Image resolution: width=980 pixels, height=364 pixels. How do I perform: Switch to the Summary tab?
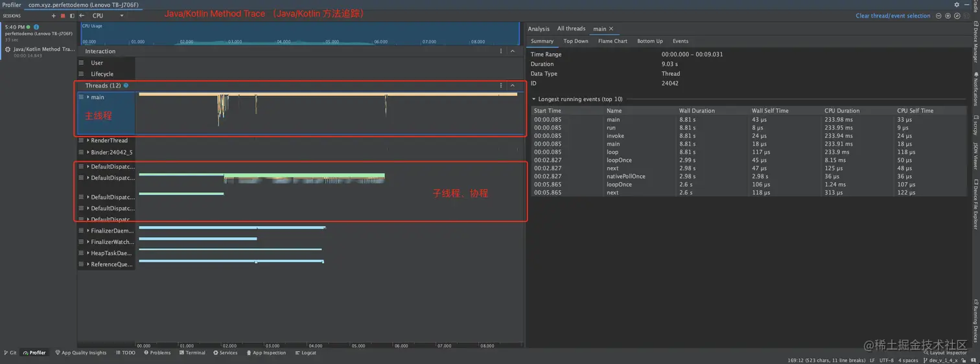pyautogui.click(x=542, y=41)
